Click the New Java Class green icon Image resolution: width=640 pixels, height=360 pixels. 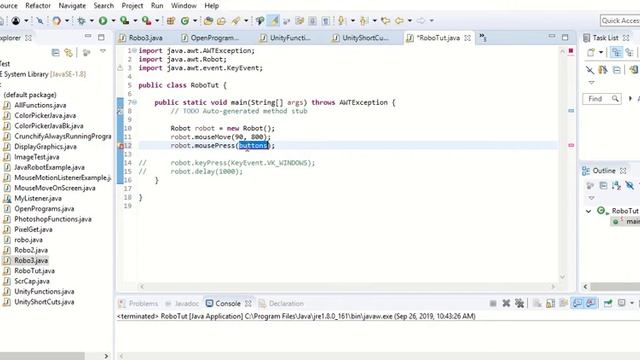[x=185, y=20]
